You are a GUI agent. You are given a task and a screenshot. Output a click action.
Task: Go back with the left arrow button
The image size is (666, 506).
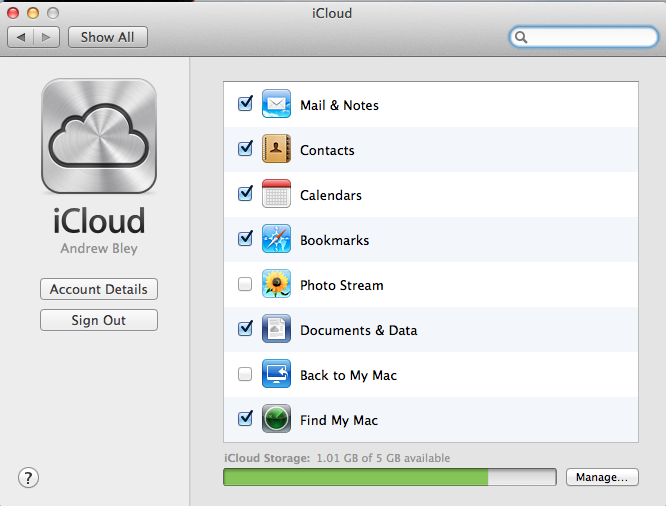(20, 37)
